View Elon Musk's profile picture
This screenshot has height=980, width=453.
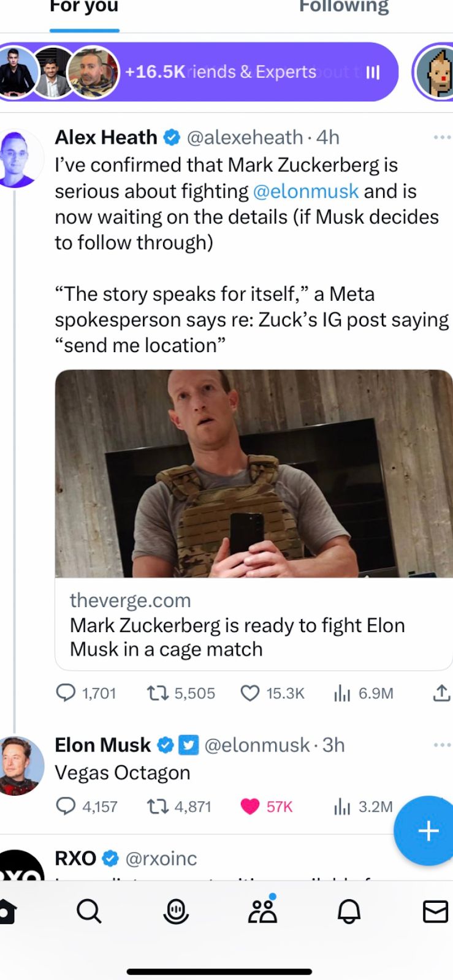pos(22,766)
